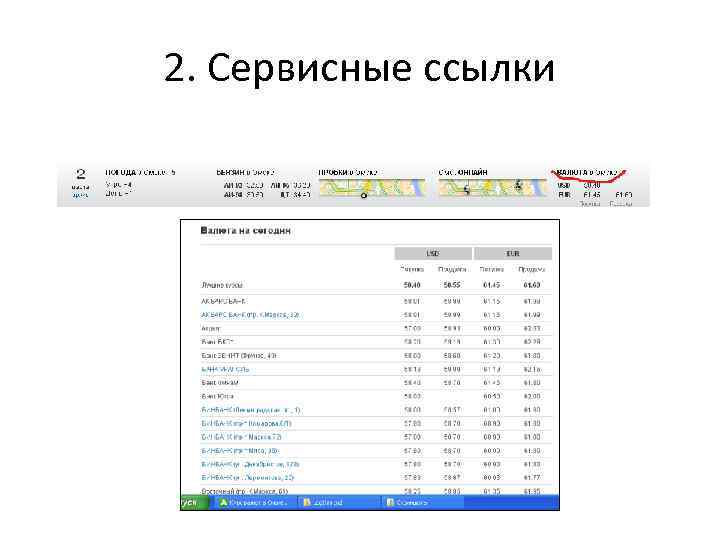This screenshot has height=540, width=720.
Task: Switch to the last taskbar window button
Action: pos(422,502)
